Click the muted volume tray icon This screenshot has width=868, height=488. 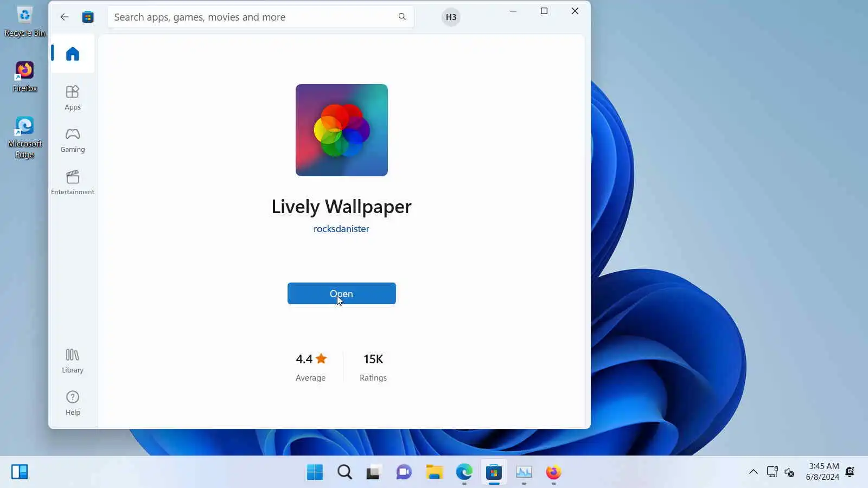(x=790, y=472)
